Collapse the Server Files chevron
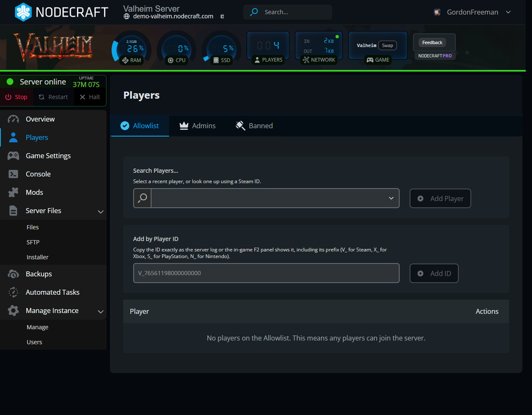Viewport: 532px width, 415px height. point(101,212)
